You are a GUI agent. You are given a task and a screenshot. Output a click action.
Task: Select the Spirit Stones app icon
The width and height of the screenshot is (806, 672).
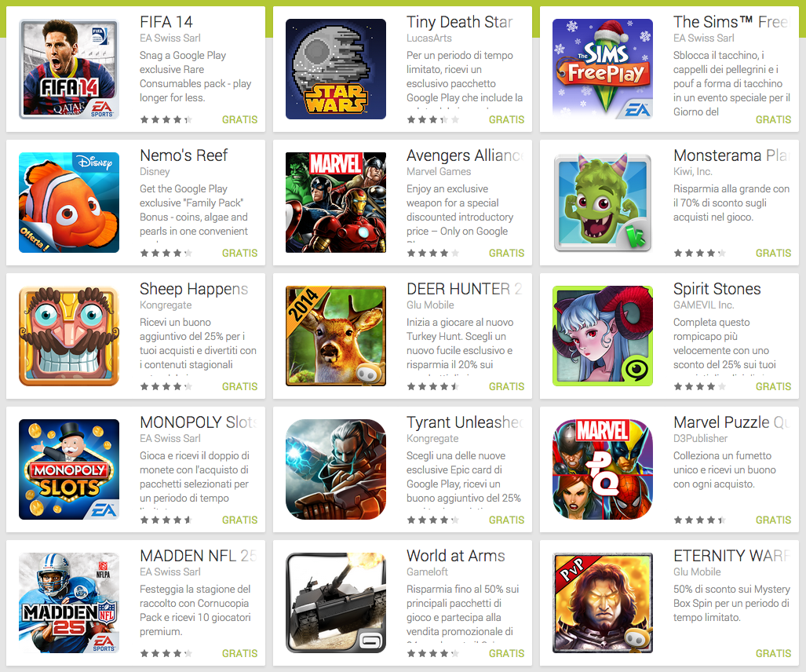[603, 336]
